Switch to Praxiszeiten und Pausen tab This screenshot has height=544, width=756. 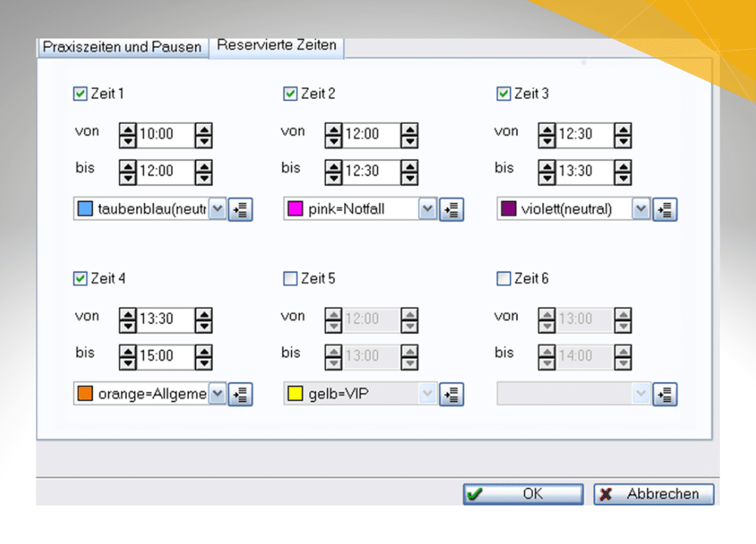122,47
